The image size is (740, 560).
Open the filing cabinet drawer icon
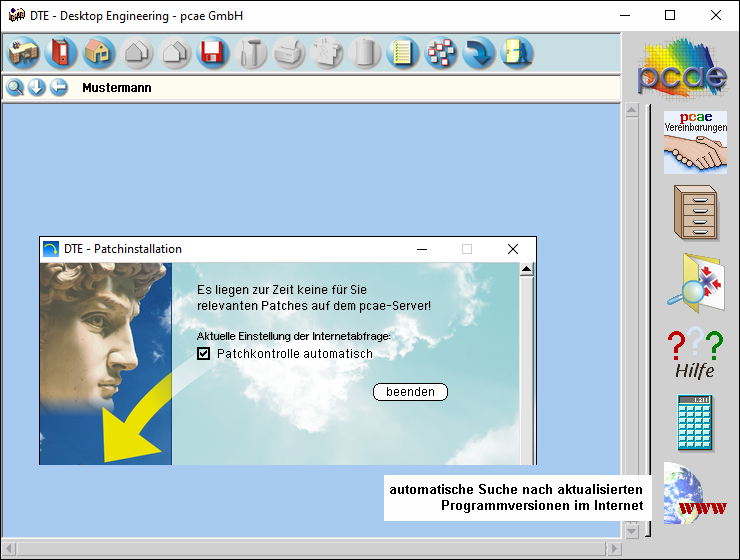click(x=694, y=212)
